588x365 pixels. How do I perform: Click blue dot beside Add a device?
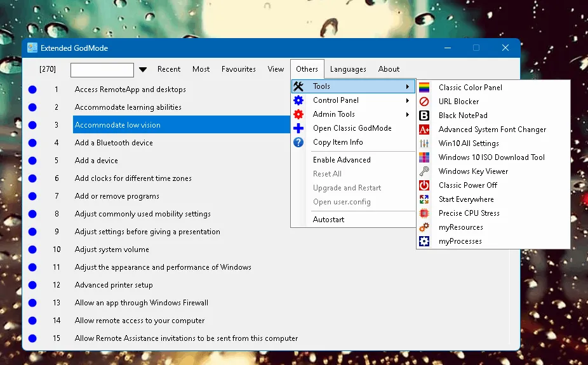click(x=32, y=161)
